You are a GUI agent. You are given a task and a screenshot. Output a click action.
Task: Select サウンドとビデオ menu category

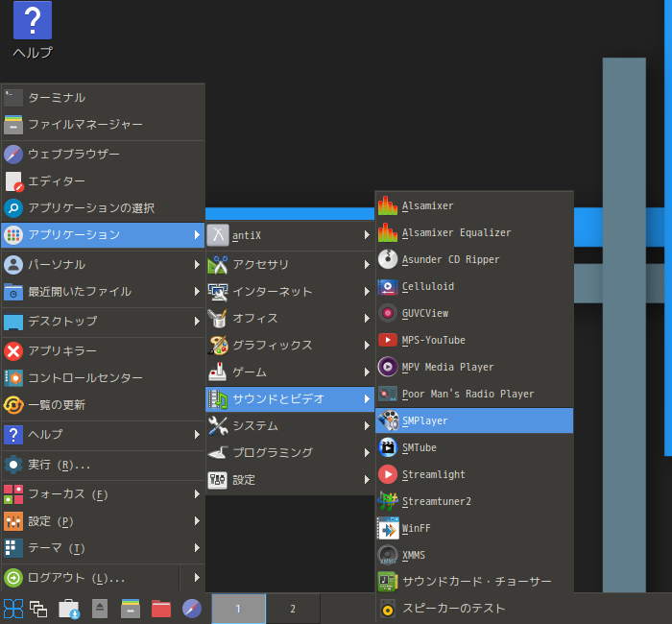click(x=290, y=399)
